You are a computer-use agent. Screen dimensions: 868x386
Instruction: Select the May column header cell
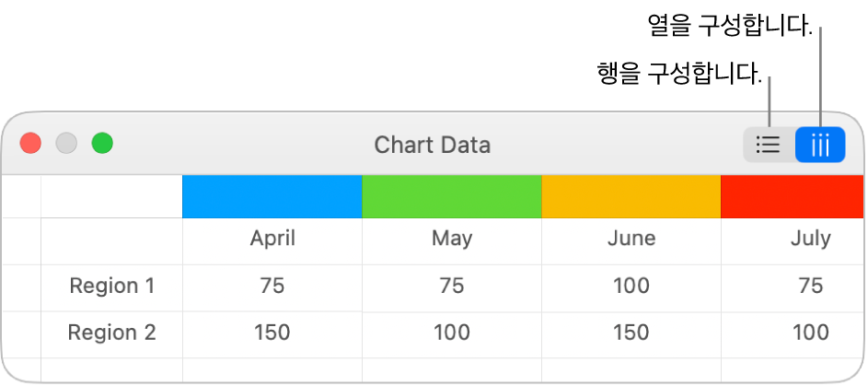point(452,240)
